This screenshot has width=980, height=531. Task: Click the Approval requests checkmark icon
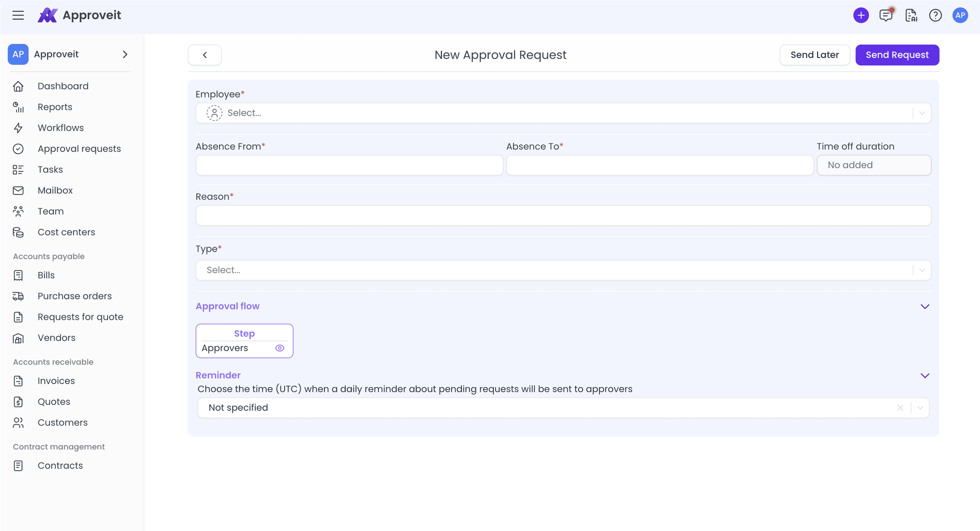(18, 149)
